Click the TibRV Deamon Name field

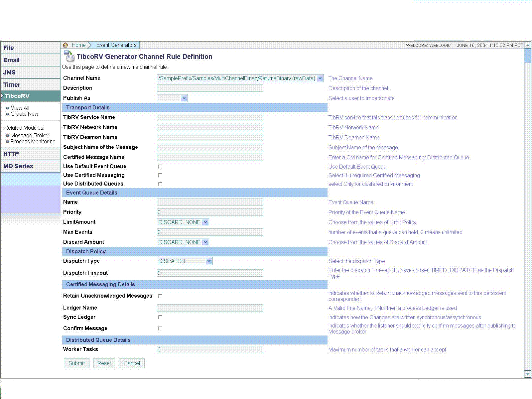click(x=210, y=137)
